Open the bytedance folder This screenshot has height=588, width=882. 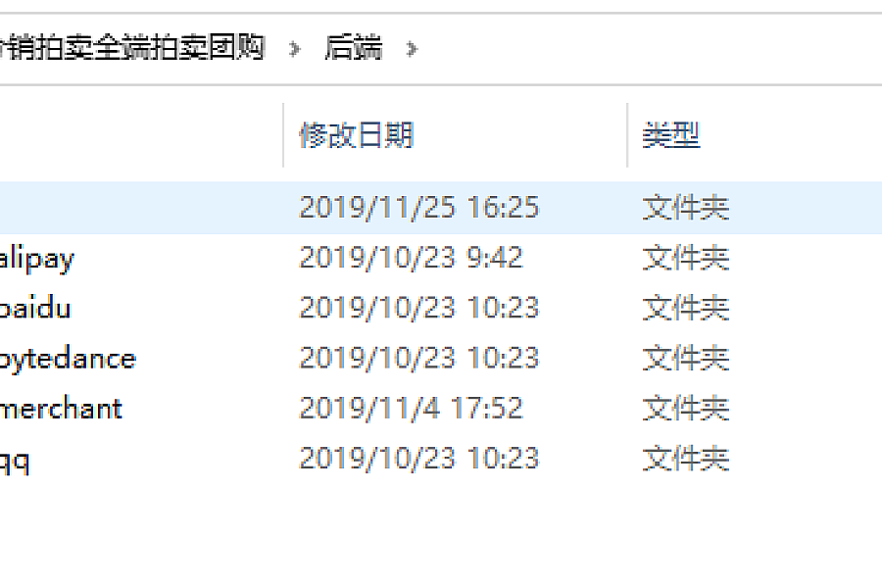68,359
